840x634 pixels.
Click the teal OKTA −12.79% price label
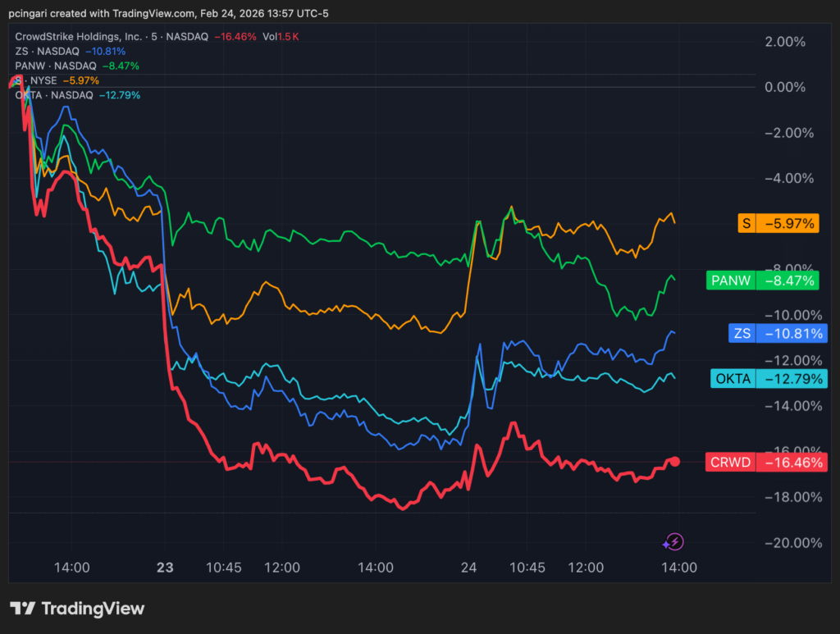click(x=768, y=378)
